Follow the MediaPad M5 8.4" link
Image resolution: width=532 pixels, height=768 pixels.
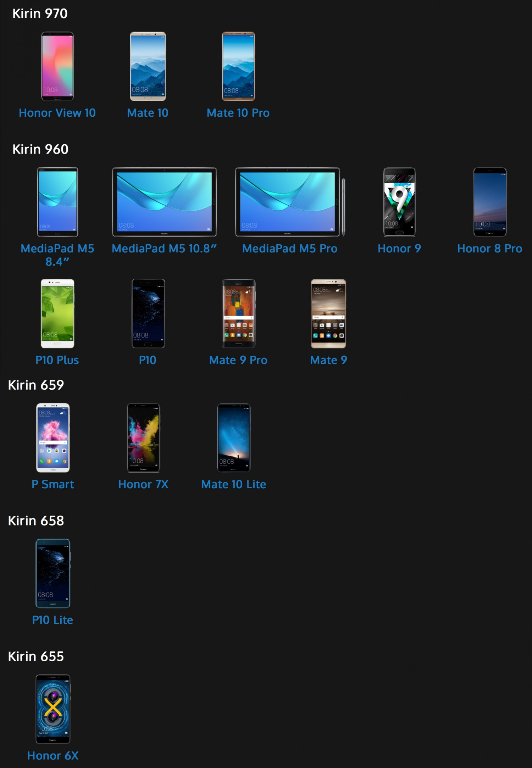click(57, 255)
